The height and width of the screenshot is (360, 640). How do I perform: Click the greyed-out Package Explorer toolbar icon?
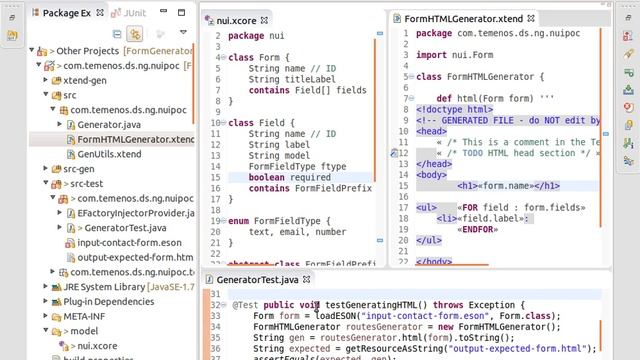[160, 34]
